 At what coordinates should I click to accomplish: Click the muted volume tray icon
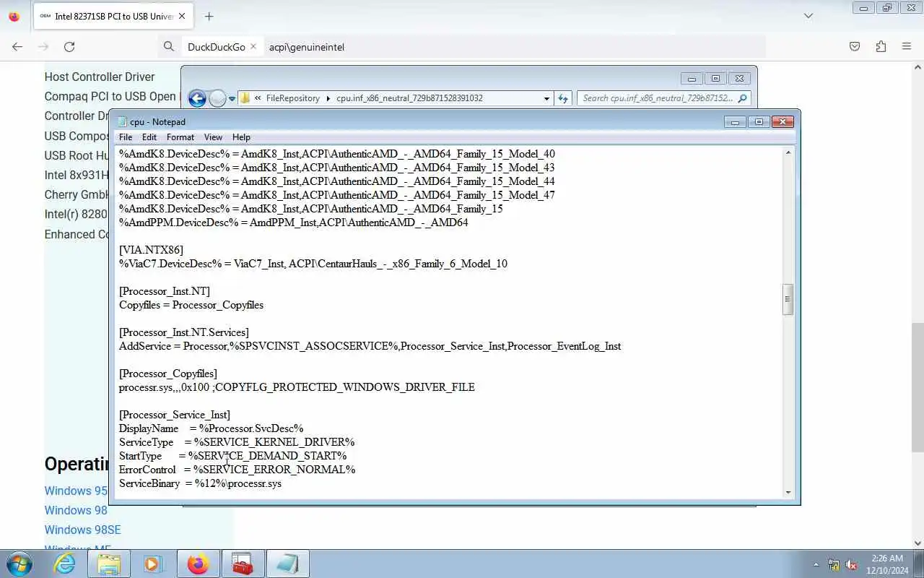(x=852, y=564)
